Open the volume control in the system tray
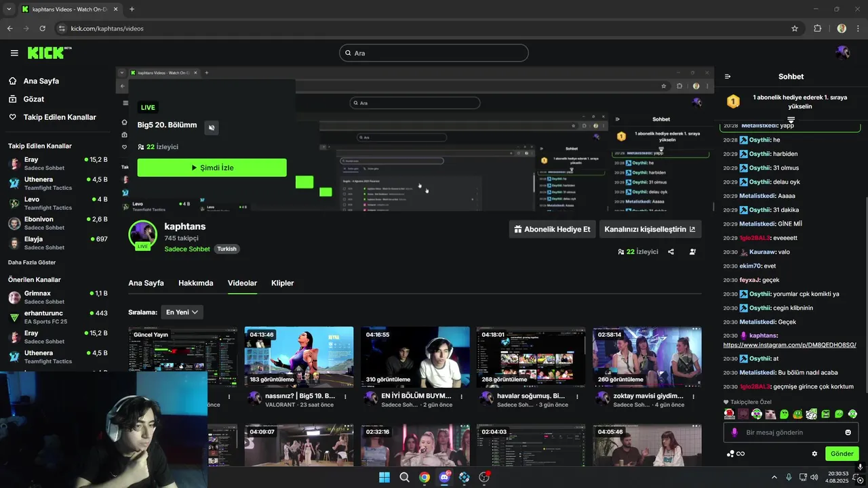 coord(814,477)
